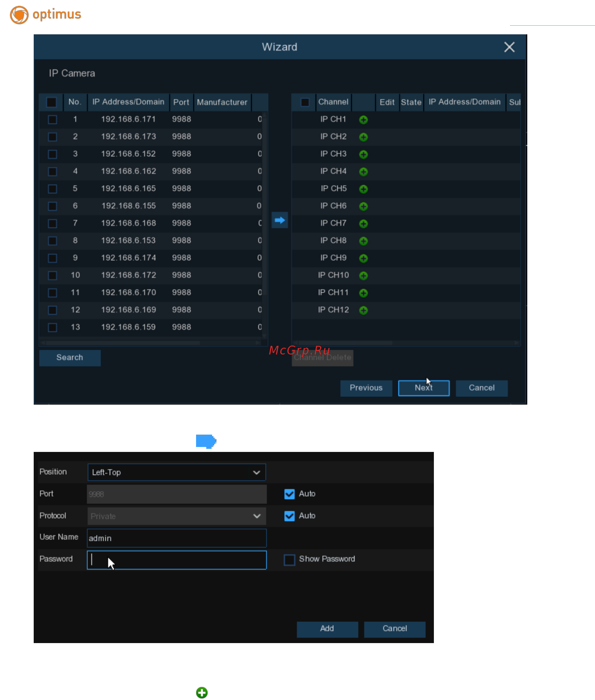Check camera 192.168.6.173
The width and height of the screenshot is (595, 700).
pyautogui.click(x=52, y=137)
